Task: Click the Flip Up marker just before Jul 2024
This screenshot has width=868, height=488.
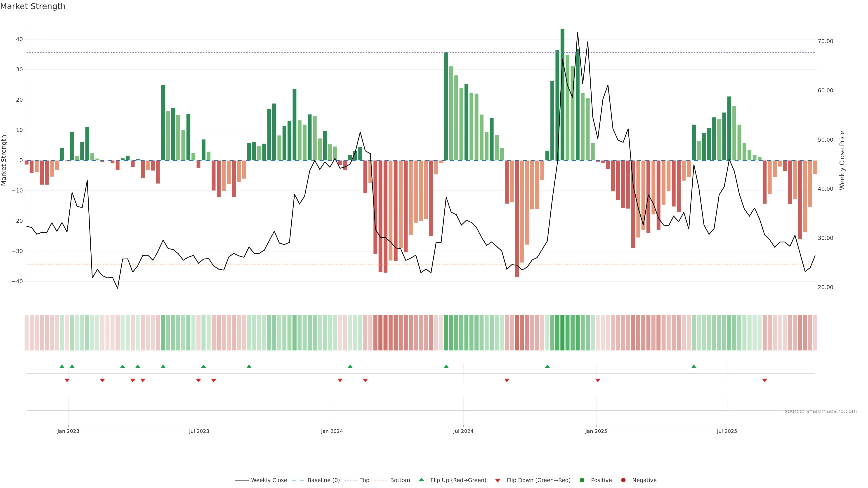Action: tap(446, 366)
